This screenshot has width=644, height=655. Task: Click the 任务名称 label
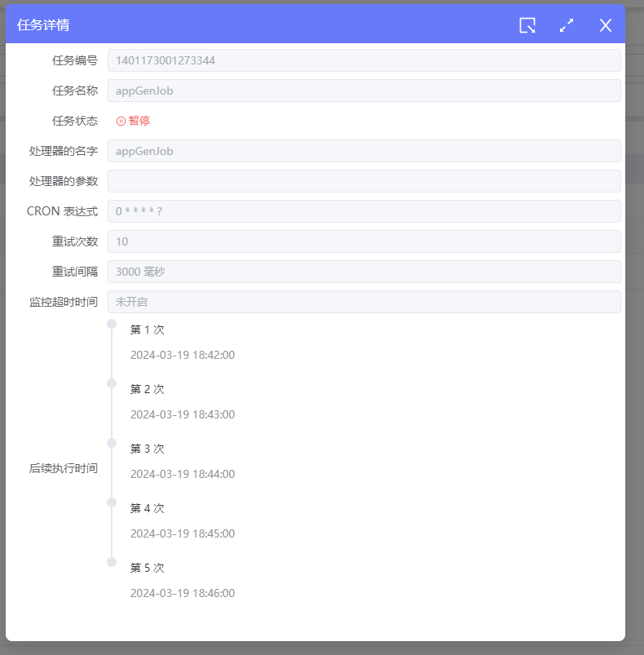tap(75, 91)
